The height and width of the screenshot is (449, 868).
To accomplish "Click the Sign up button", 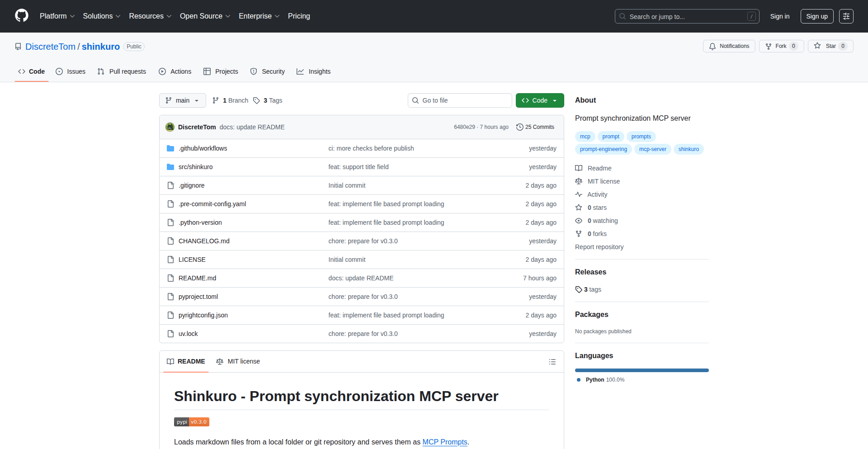I will point(816,16).
